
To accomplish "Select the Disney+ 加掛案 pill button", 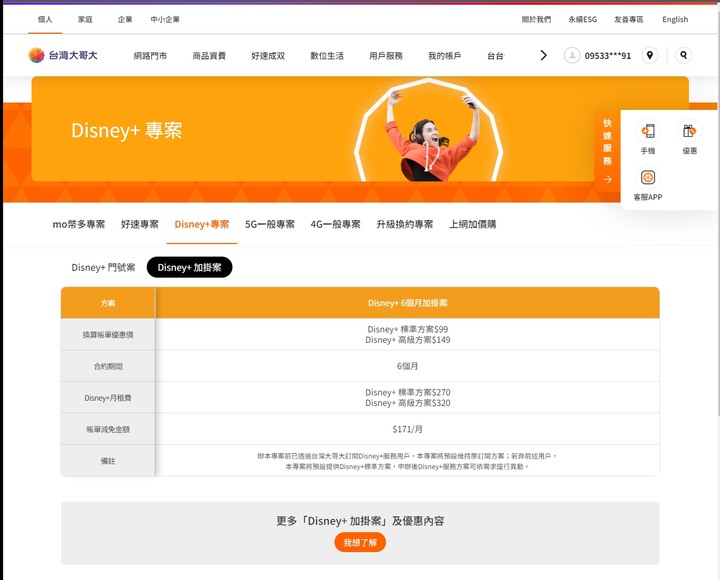I will [x=189, y=267].
